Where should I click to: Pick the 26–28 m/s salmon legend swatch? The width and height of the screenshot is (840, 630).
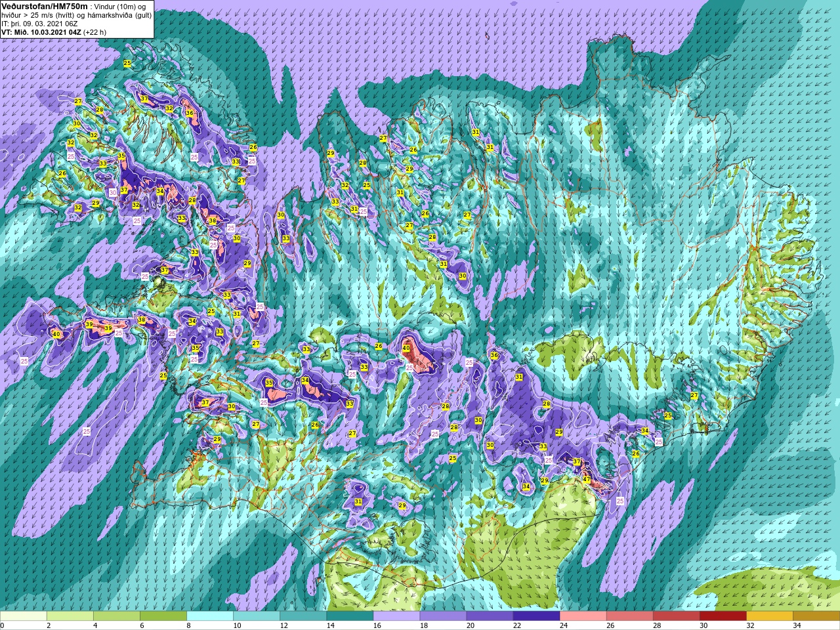tap(629, 616)
